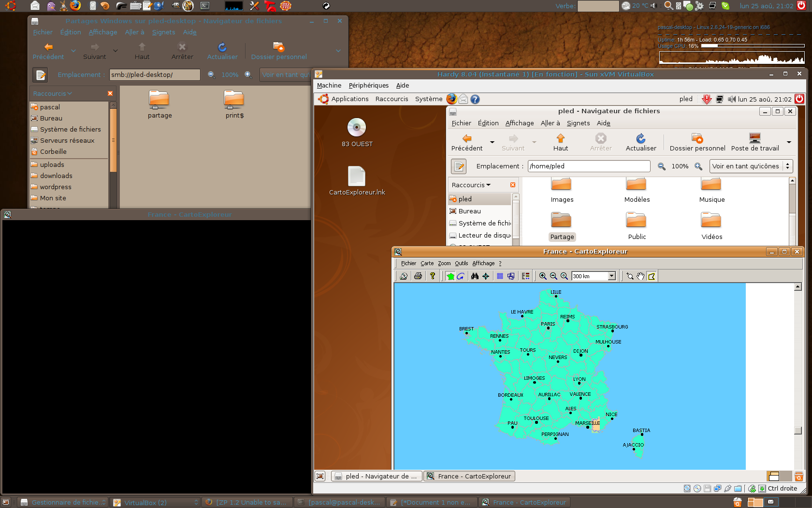
Task: Open Affichage menu in CartoExploreur
Action: (x=483, y=263)
